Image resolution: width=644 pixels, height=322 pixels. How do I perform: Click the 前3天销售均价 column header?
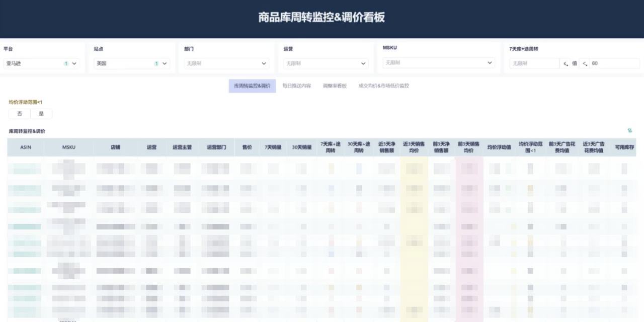coord(469,147)
